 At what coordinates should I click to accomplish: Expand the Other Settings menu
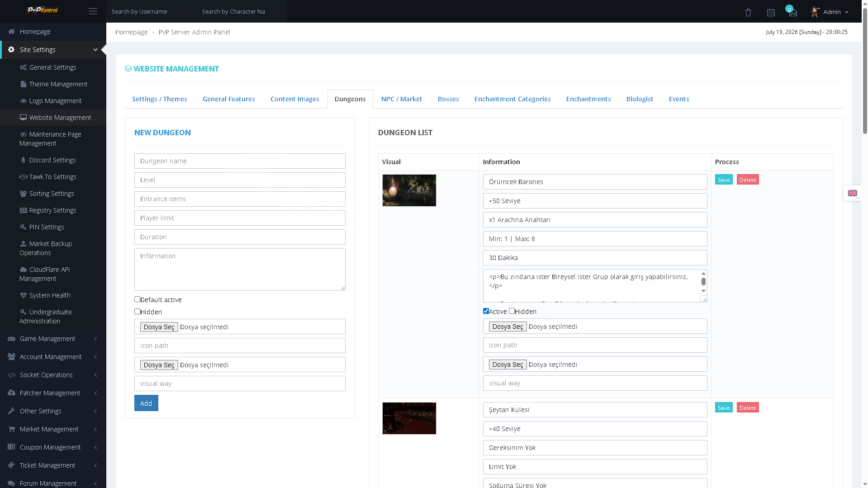click(95, 411)
